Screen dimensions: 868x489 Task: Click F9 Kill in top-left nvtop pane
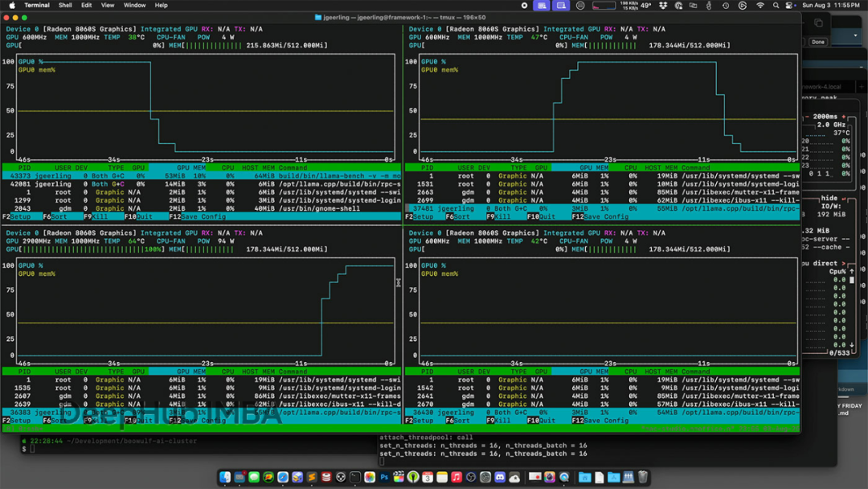pyautogui.click(x=96, y=216)
